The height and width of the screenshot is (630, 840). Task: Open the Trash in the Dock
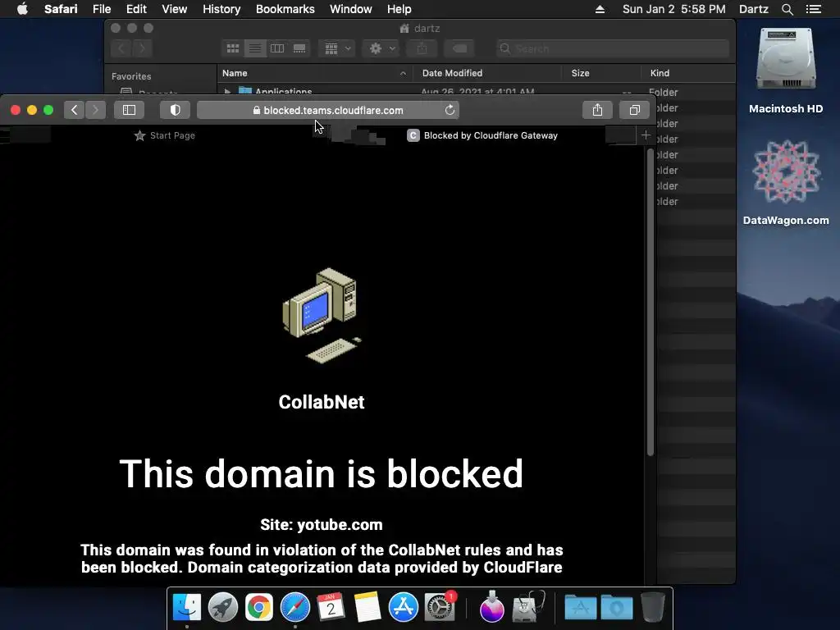(x=652, y=607)
